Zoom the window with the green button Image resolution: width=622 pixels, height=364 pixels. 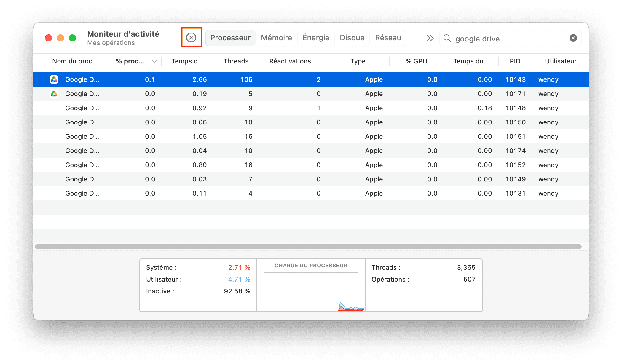(72, 38)
